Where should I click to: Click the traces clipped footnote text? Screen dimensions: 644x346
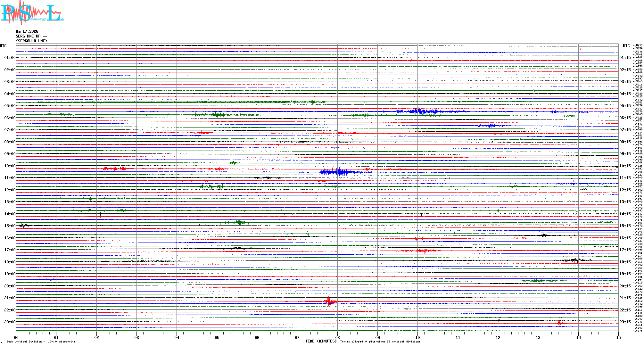click(380, 342)
